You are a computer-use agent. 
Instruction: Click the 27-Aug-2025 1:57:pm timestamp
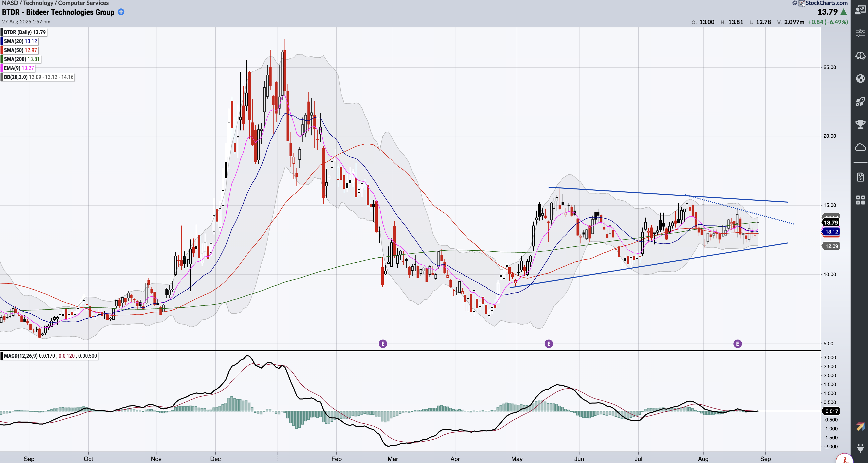point(26,22)
